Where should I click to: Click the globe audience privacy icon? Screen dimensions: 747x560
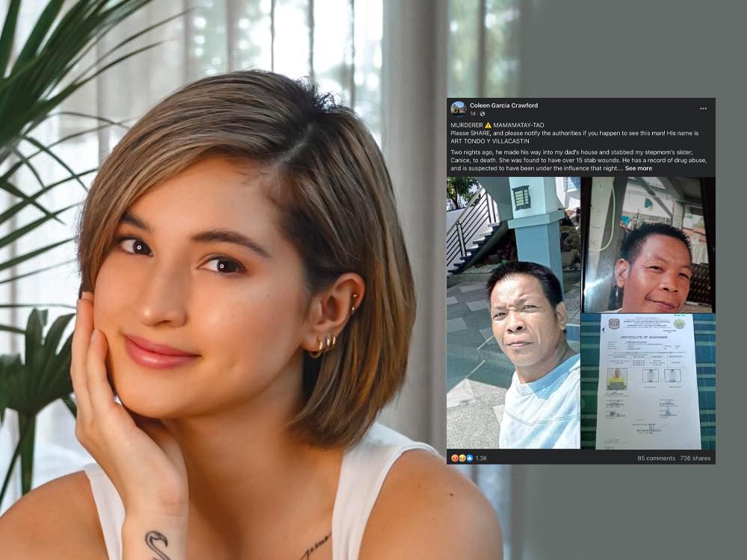click(481, 114)
